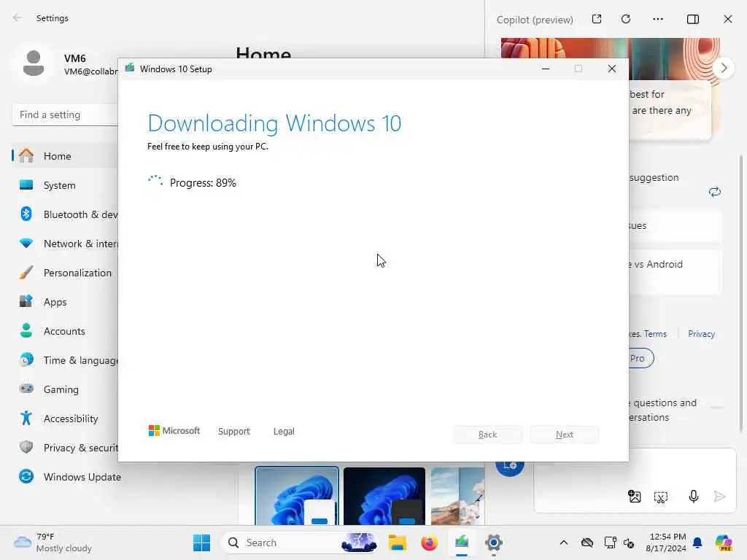The height and width of the screenshot is (560, 747).
Task: Open Copilot Privacy link
Action: 701,334
